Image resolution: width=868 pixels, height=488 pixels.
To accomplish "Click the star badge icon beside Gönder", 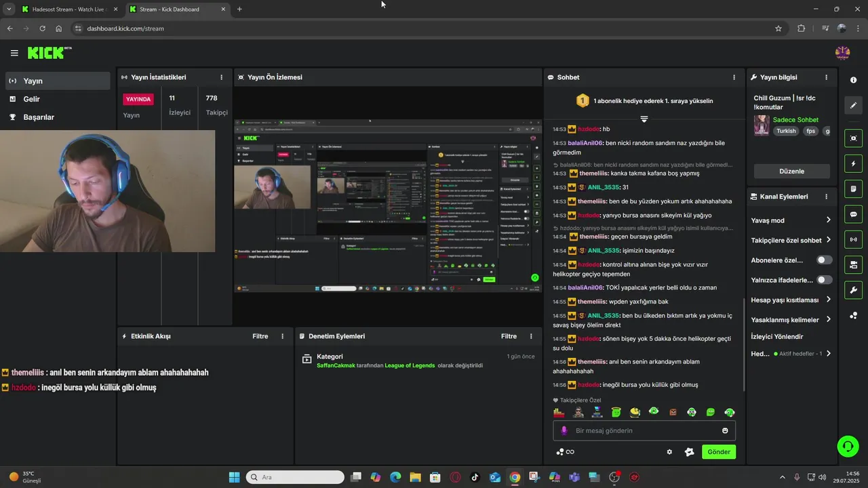I will click(690, 452).
